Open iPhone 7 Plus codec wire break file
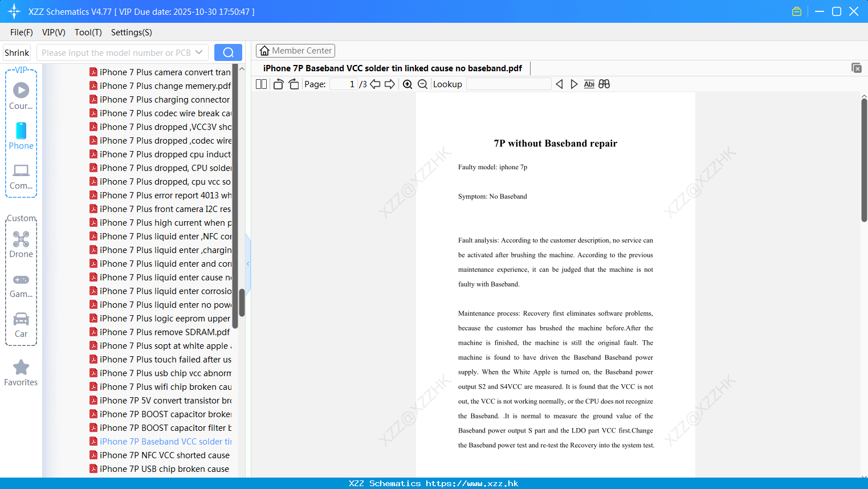The height and width of the screenshot is (489, 868). [x=160, y=113]
